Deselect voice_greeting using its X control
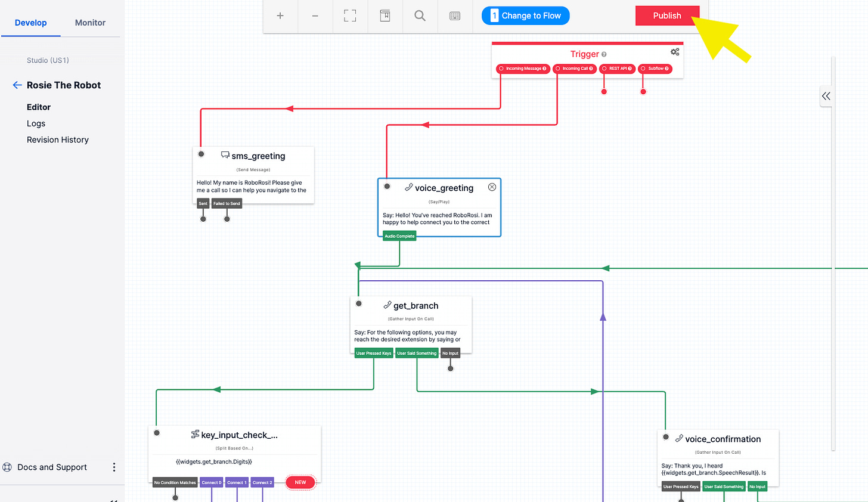Image resolution: width=868 pixels, height=502 pixels. tap(492, 187)
